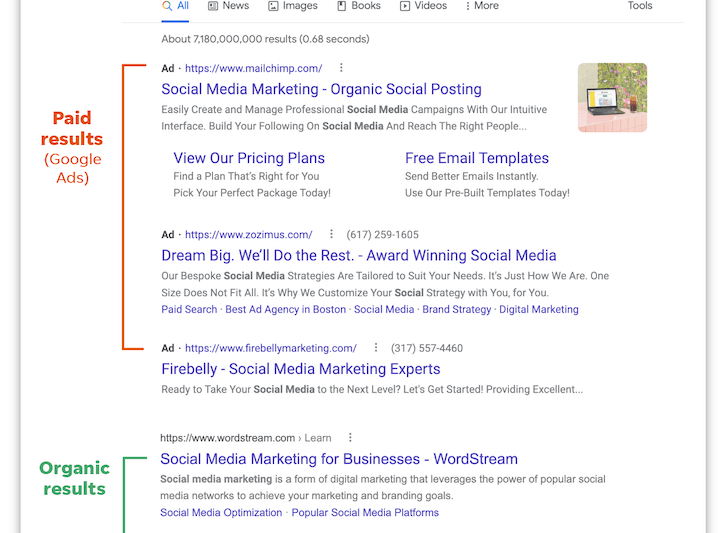Open the View Our Pricing Plans sitelink
The height and width of the screenshot is (533, 720).
click(249, 158)
